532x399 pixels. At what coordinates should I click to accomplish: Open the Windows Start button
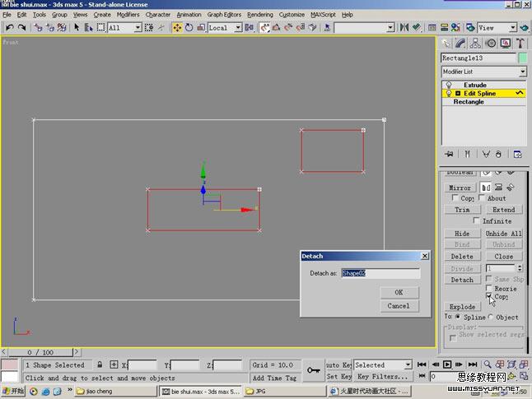(13, 392)
